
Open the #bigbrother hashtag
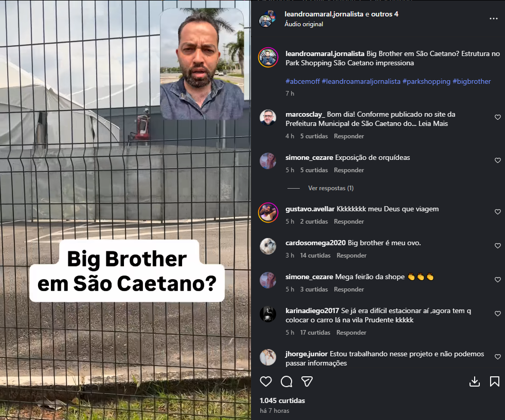[472, 81]
